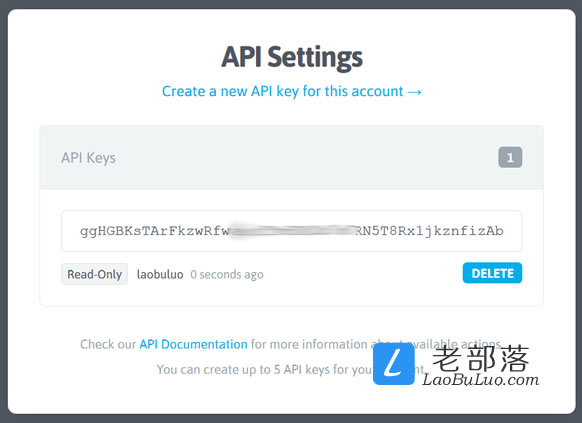Delete the laobuluo API key
Screen dimensions: 582x423
(x=492, y=273)
